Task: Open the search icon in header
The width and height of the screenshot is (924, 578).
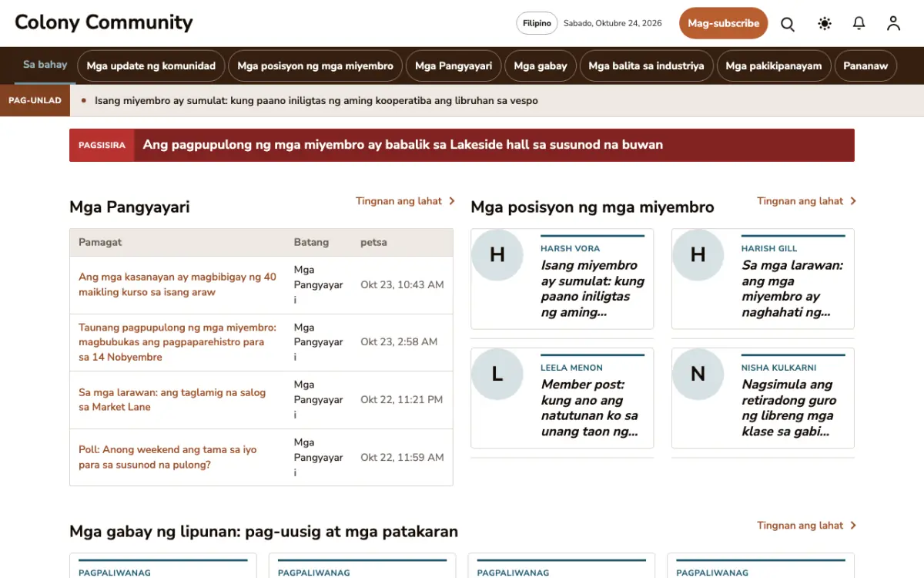Action: tap(788, 24)
